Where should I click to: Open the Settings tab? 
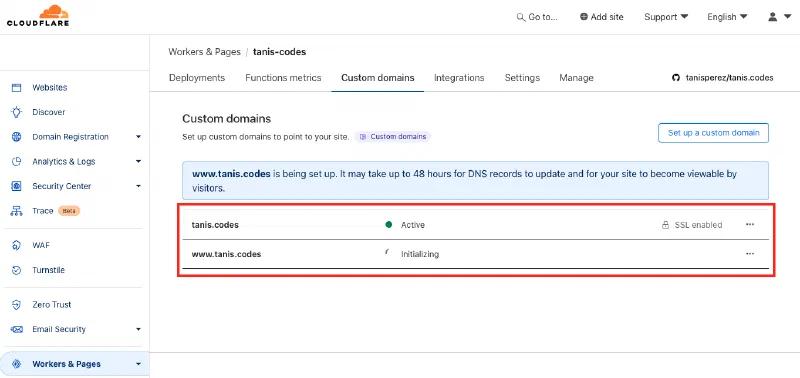point(522,78)
